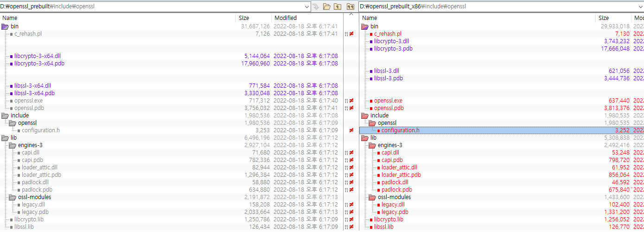This screenshot has width=644, height=232.
Task: Click the openssl folder icon in right pane
Action: (372, 123)
